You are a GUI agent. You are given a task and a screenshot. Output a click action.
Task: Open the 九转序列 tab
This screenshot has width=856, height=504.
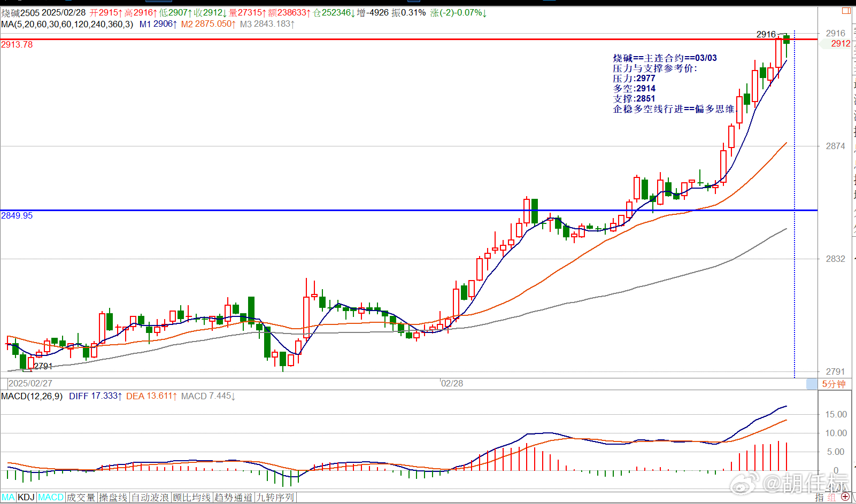click(275, 498)
